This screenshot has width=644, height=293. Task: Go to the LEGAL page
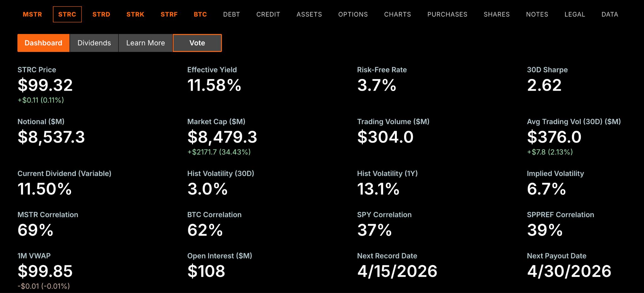tap(575, 14)
